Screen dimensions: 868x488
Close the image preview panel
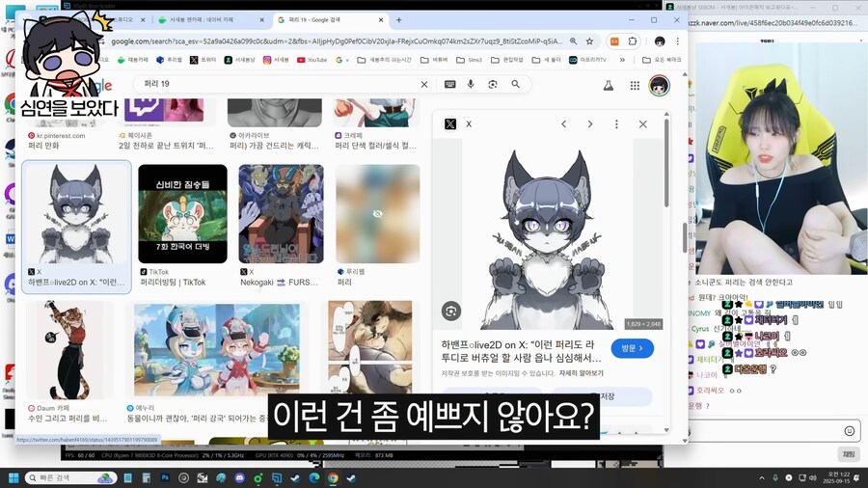tap(642, 124)
